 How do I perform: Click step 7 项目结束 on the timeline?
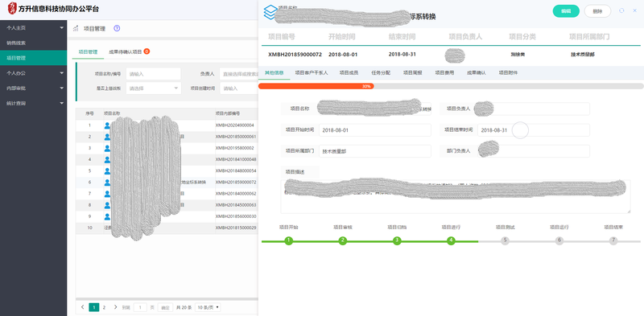coord(613,240)
